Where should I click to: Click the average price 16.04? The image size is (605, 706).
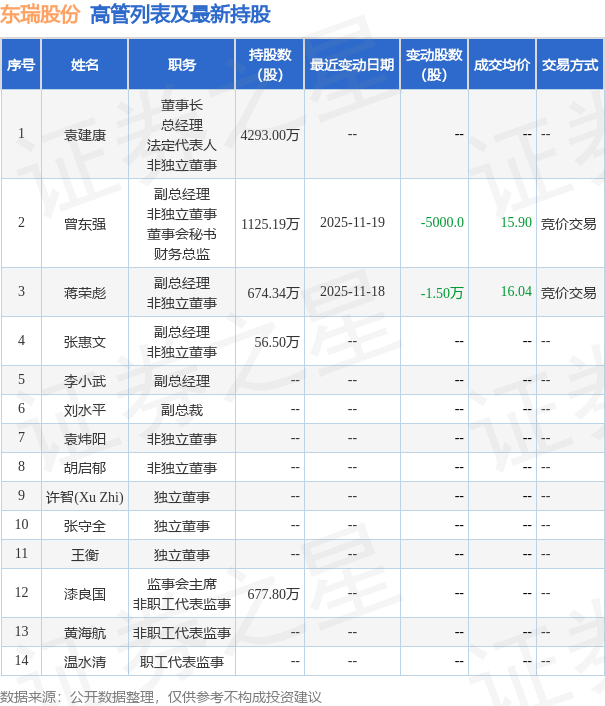point(516,291)
